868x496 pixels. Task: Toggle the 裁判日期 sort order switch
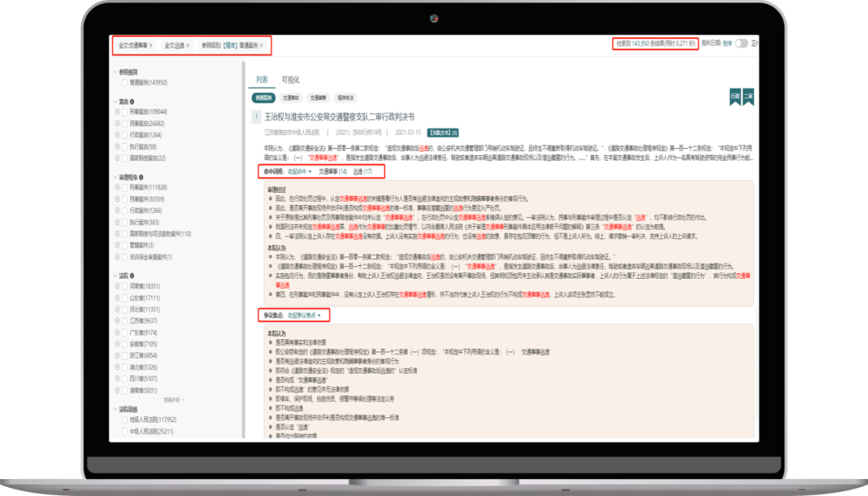click(x=741, y=43)
